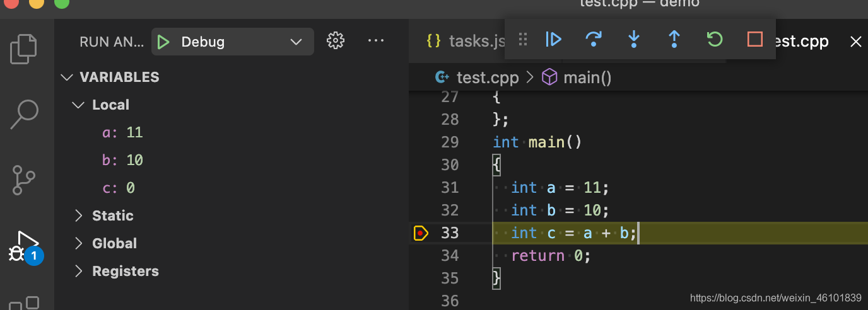Open the Run and Debug view icon
Screen dimensions: 868x310
[x=25, y=246]
